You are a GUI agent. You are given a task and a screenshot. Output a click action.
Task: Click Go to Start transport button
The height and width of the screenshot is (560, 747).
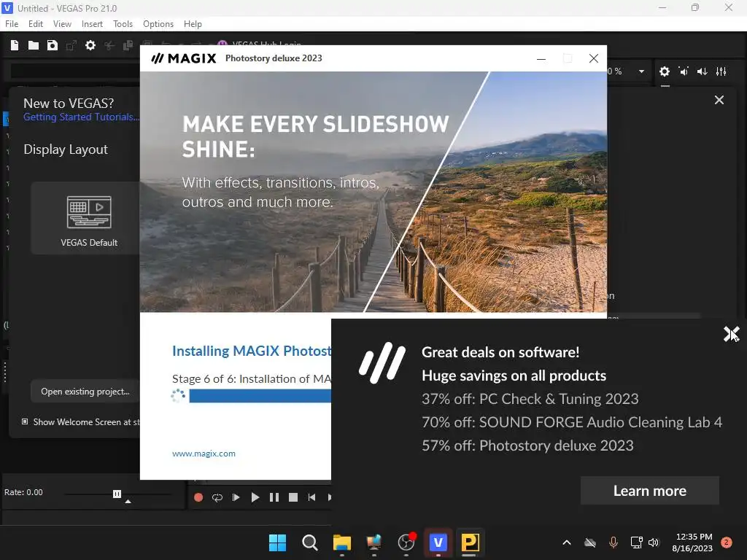coord(311,497)
